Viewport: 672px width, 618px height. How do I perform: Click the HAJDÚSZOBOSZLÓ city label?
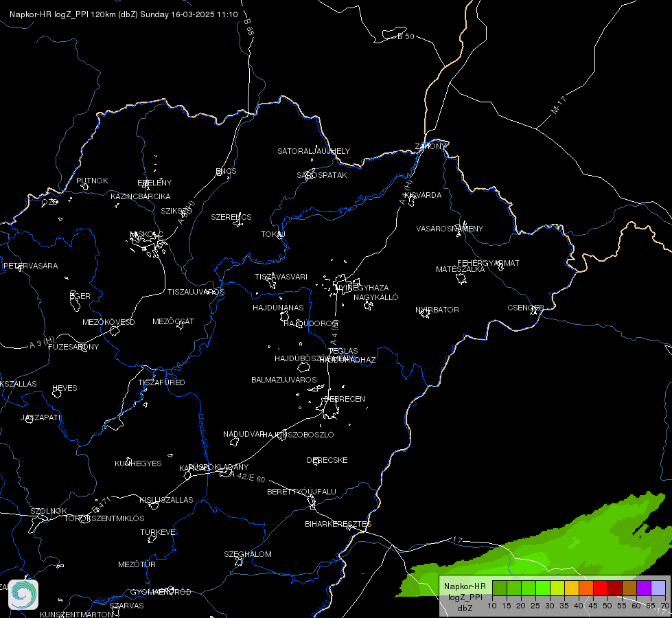point(298,435)
